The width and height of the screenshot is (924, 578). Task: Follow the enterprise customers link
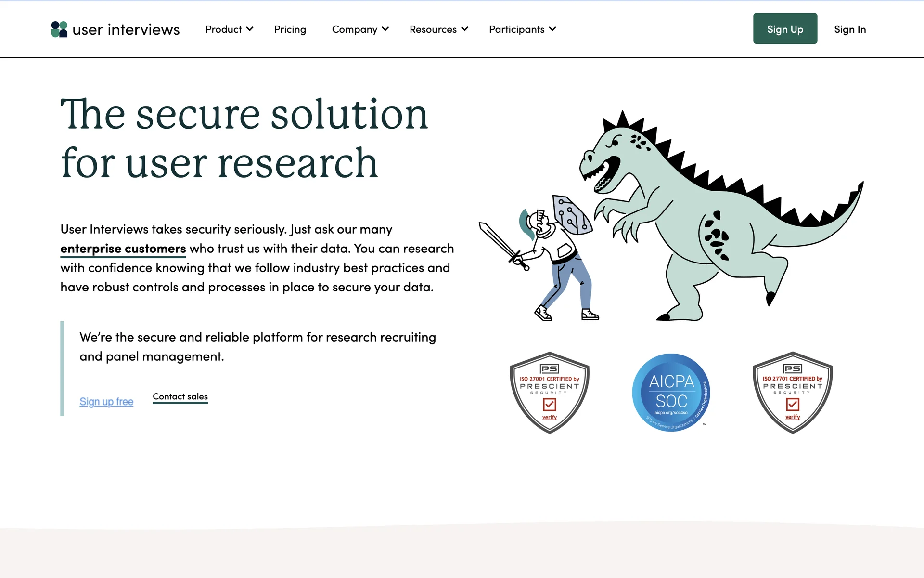click(123, 249)
